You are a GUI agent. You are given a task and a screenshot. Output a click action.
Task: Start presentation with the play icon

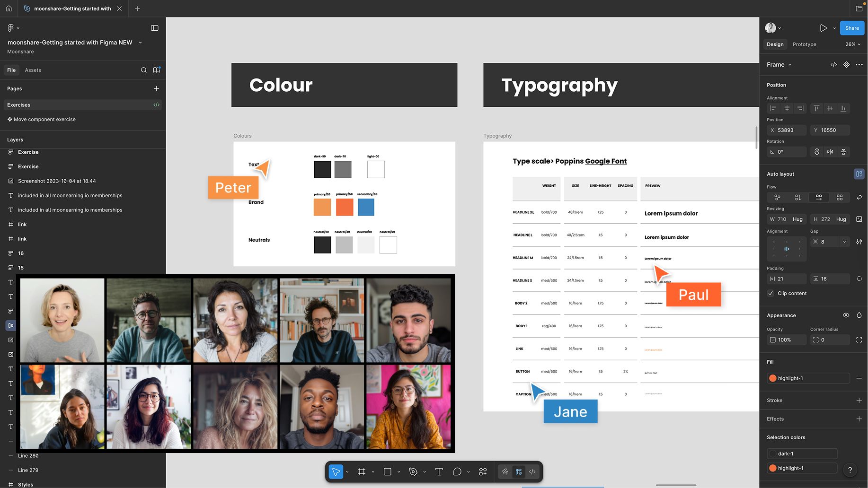(x=824, y=28)
